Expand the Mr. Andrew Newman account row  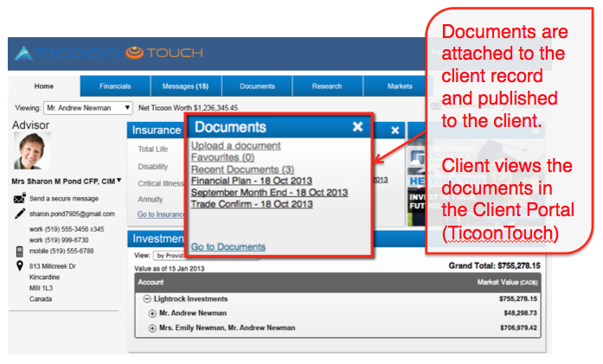152,314
